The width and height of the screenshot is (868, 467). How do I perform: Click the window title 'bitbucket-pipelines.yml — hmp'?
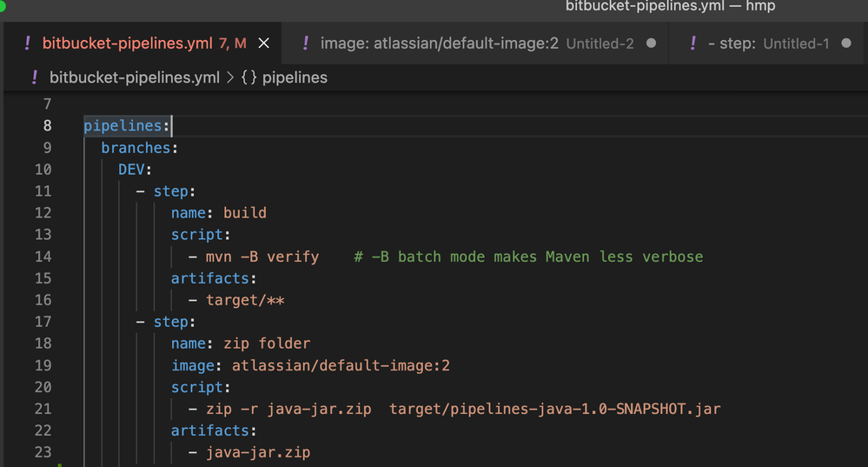click(x=671, y=6)
